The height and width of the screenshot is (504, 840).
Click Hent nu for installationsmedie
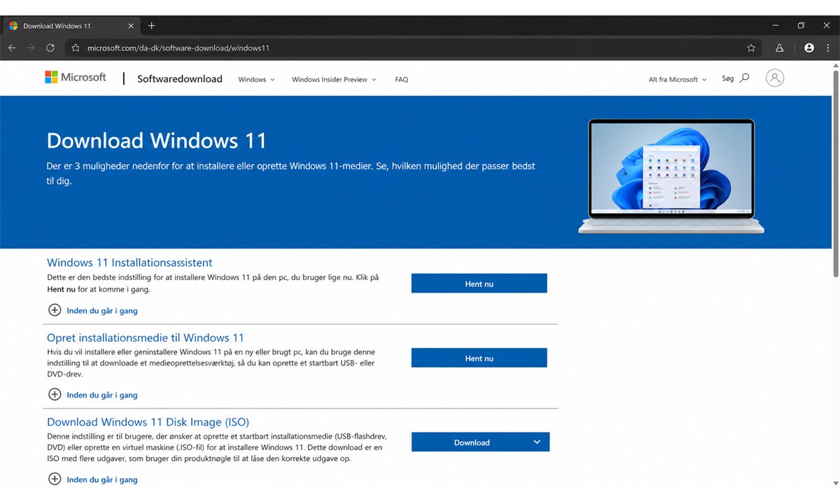pyautogui.click(x=479, y=358)
